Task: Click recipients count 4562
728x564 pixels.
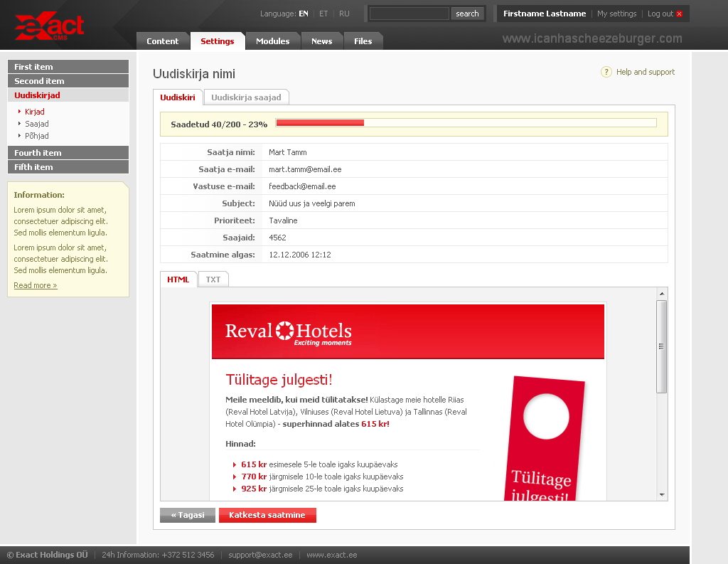Action: click(x=278, y=238)
